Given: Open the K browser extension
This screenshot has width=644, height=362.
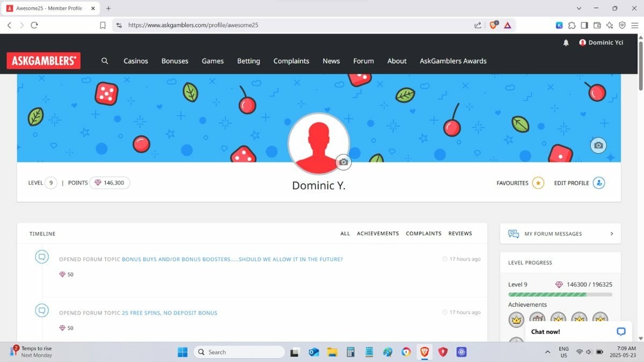Looking at the screenshot, I should [559, 25].
